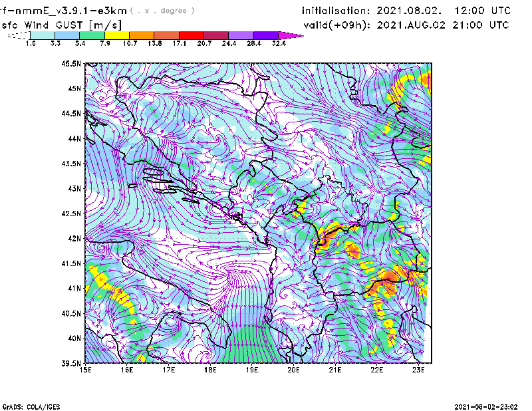Click the 'sfc Wind GUST [m/s]' title
This screenshot has width=532, height=411.
[61, 25]
